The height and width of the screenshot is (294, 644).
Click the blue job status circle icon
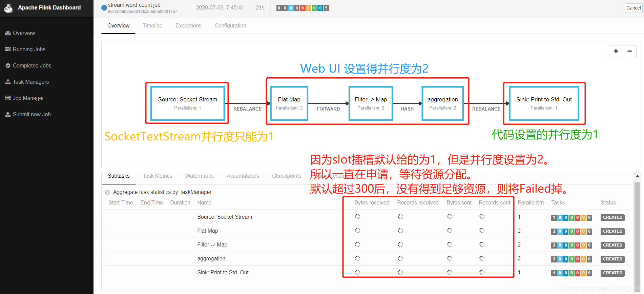(x=104, y=8)
